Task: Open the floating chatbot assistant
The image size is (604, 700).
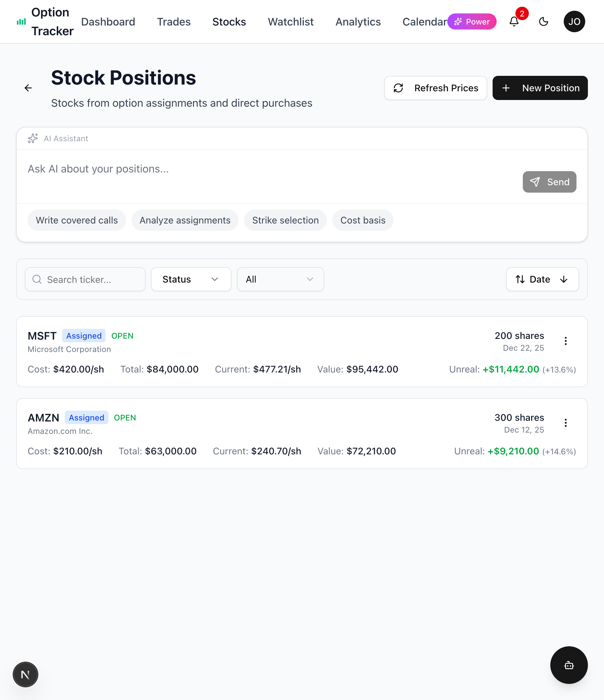Action: [x=569, y=665]
